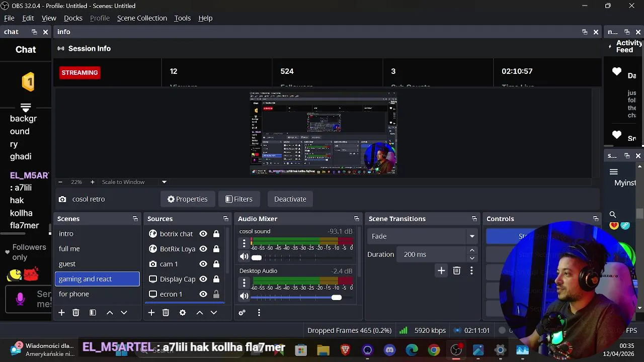The height and width of the screenshot is (362, 644).
Task: Float the Audio Mixer dock panel
Action: tap(357, 219)
